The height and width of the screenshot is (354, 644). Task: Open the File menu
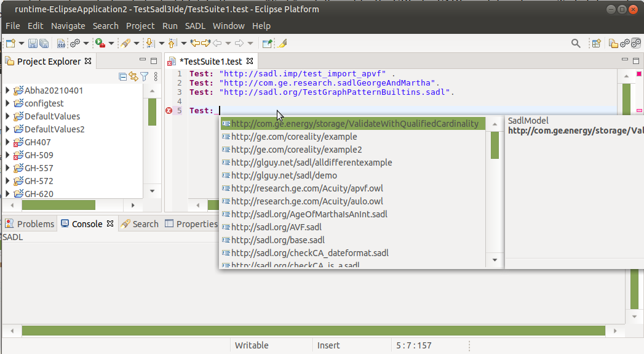(x=13, y=26)
